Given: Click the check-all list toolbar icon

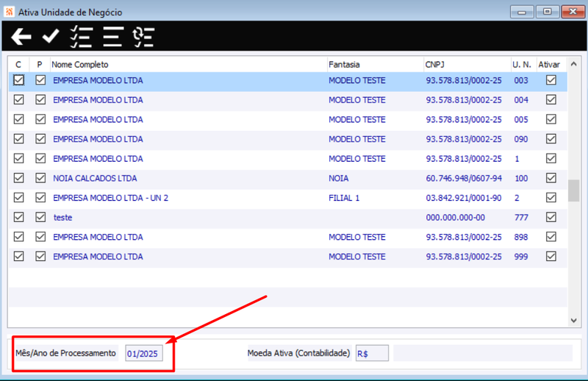Looking at the screenshot, I should coord(81,37).
